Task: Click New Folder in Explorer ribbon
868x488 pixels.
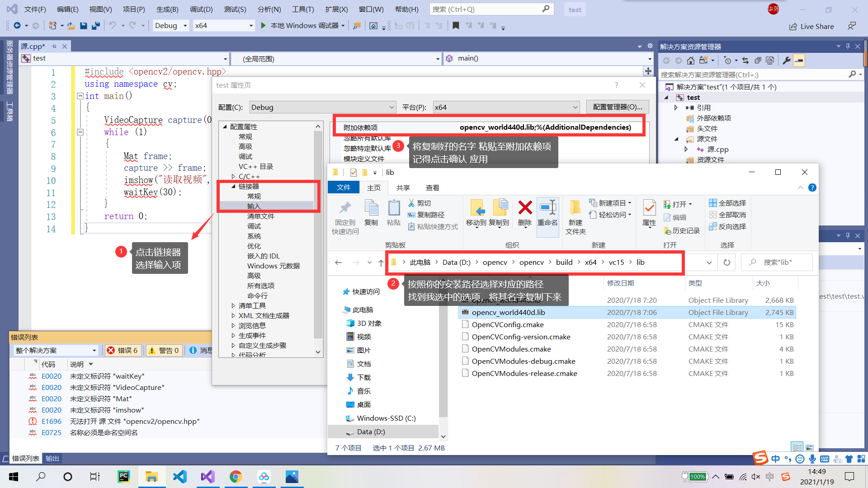Action: coord(576,217)
